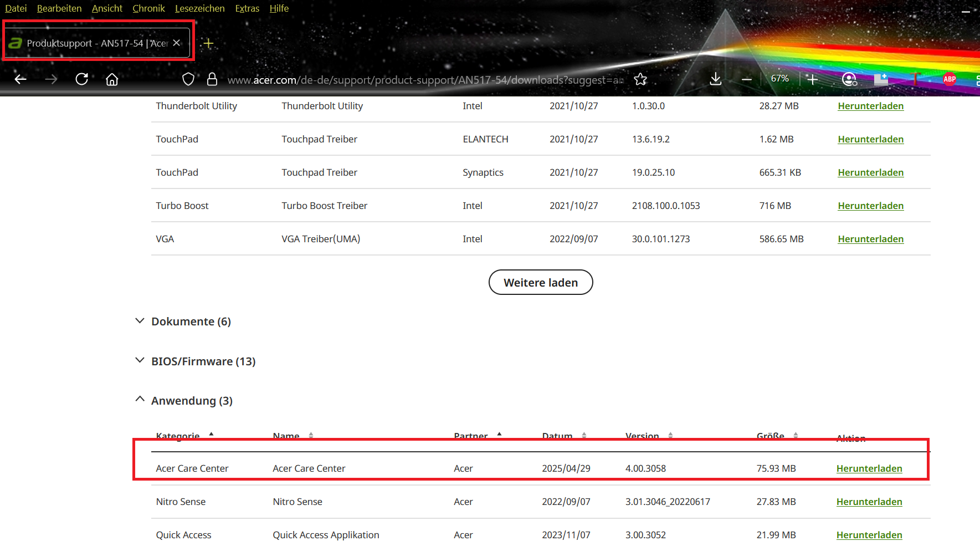Open the Adblock Plus extension
980x546 pixels.
click(x=950, y=79)
